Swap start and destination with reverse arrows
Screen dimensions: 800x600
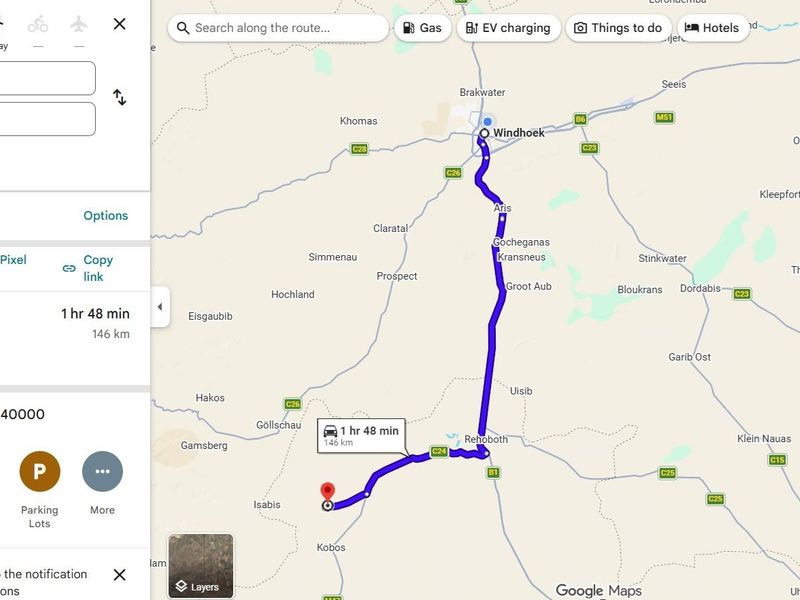click(x=120, y=97)
